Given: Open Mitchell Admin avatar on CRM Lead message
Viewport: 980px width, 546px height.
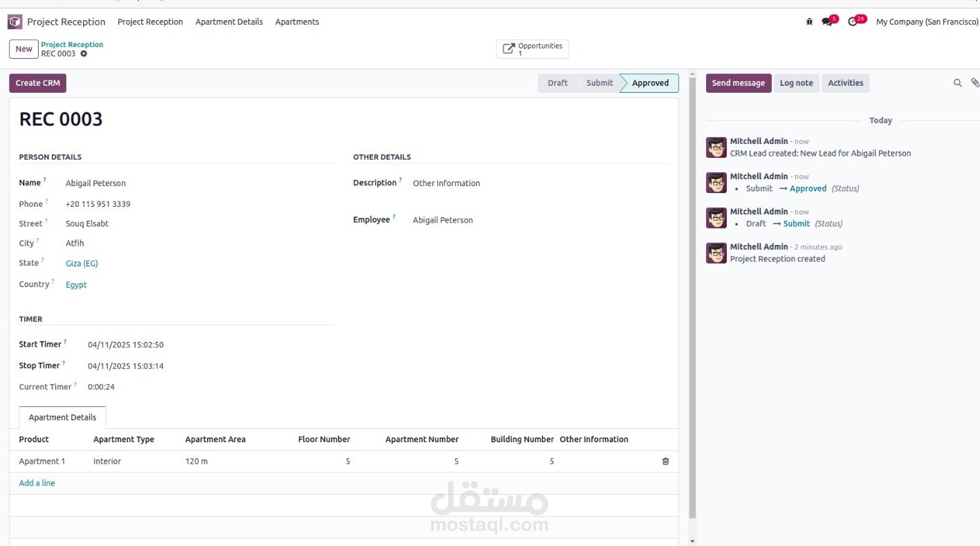Looking at the screenshot, I should (x=716, y=147).
